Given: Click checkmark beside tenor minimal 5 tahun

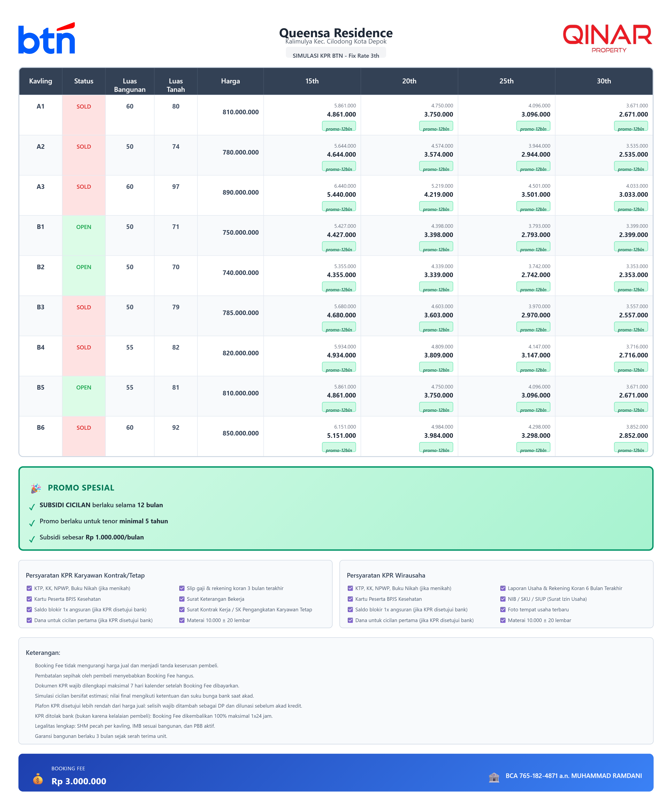Looking at the screenshot, I should [x=32, y=524].
